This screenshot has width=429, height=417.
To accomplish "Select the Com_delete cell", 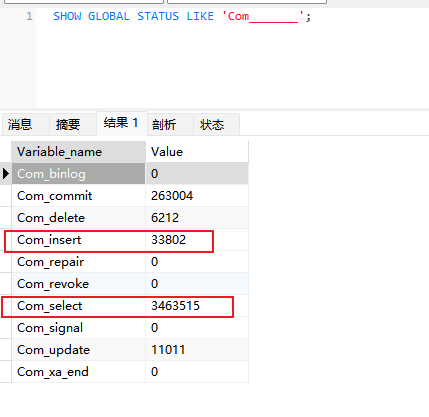I will [78, 218].
